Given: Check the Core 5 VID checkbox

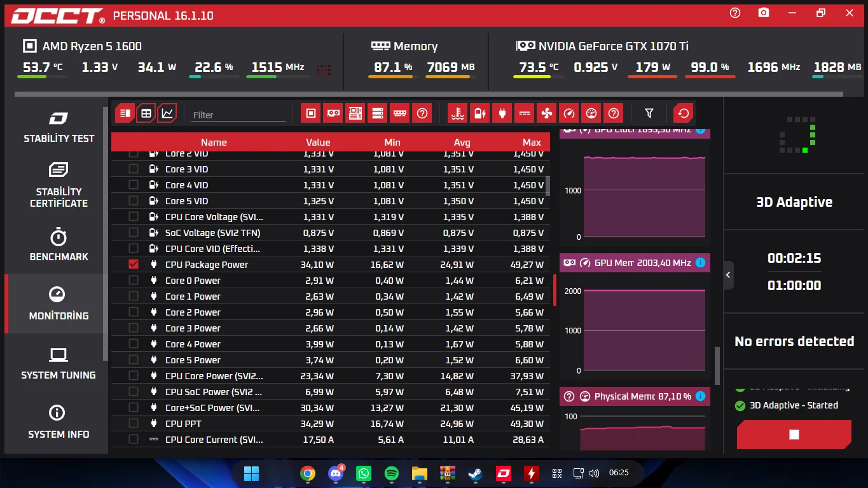Looking at the screenshot, I should (134, 200).
